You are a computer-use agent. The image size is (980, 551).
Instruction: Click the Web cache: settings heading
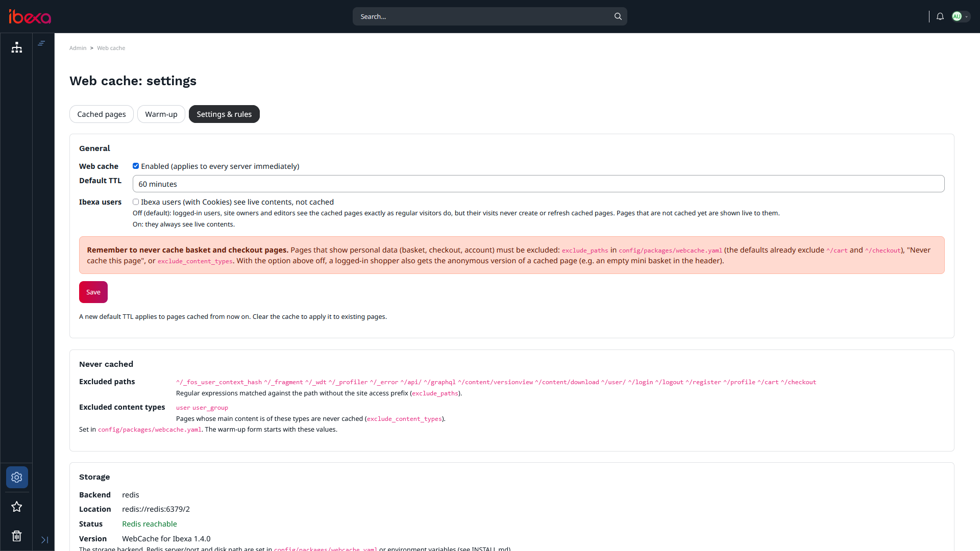[133, 81]
